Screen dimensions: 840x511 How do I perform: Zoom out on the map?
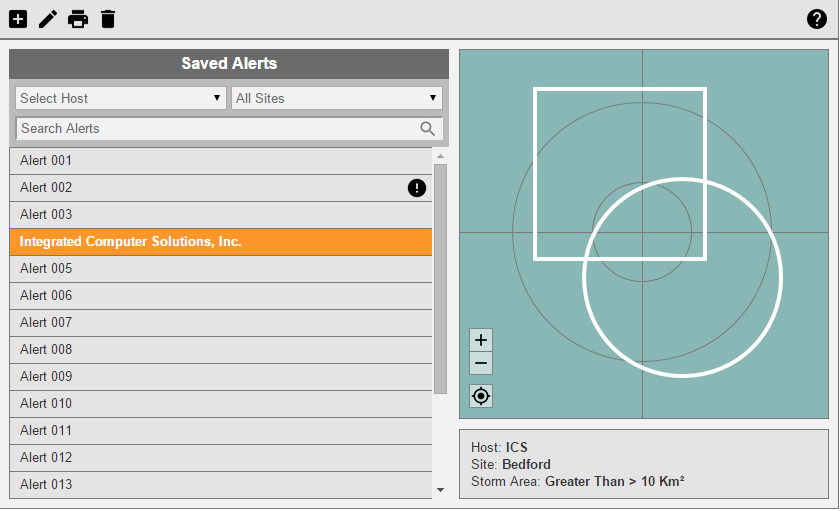tap(481, 363)
